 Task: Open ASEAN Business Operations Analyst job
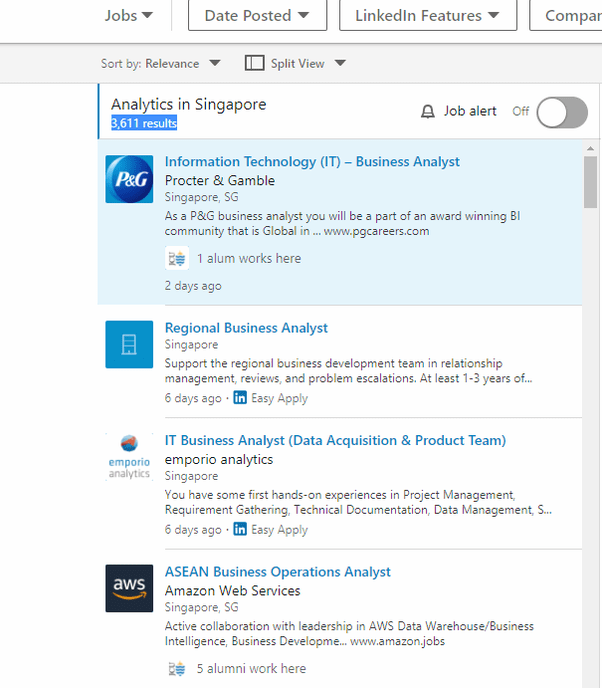pos(278,572)
